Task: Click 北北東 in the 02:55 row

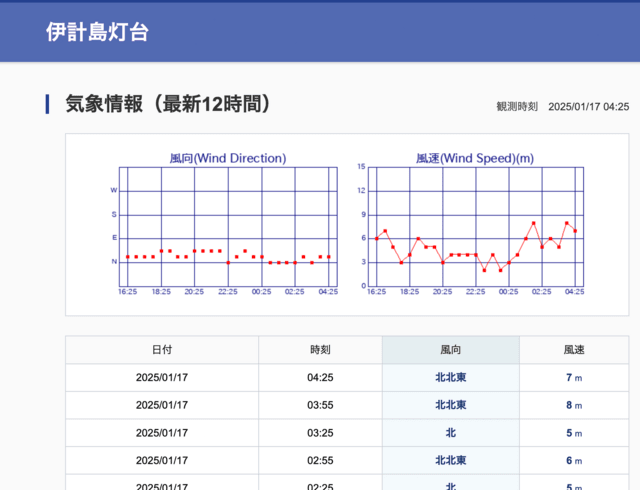Action: [x=451, y=461]
